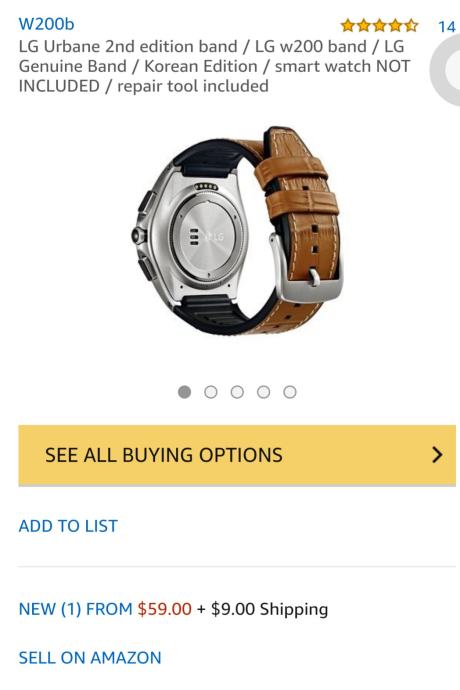The image size is (460, 690).
Task: Open the 14 customer reviews count
Action: 446,27
